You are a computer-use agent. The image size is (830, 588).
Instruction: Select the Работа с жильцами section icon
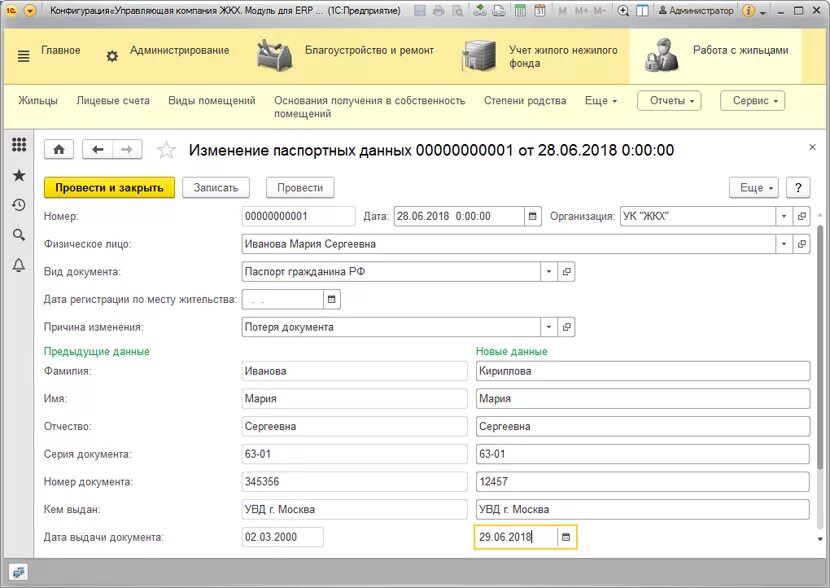pos(662,57)
